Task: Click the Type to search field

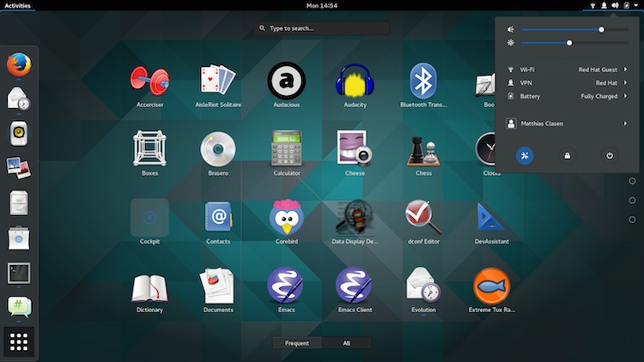Action: (x=322, y=28)
